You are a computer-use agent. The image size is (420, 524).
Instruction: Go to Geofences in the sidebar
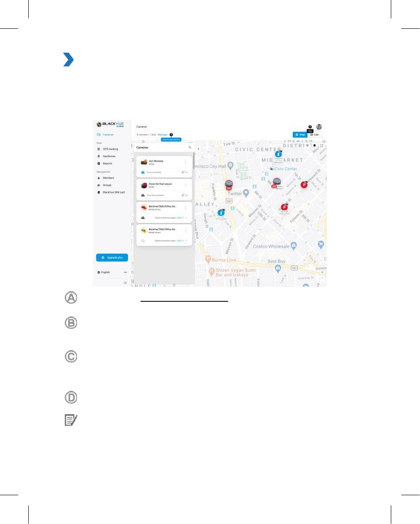coord(109,156)
